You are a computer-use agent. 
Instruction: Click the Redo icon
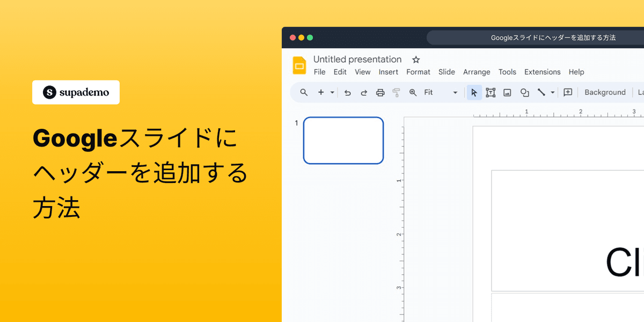364,92
